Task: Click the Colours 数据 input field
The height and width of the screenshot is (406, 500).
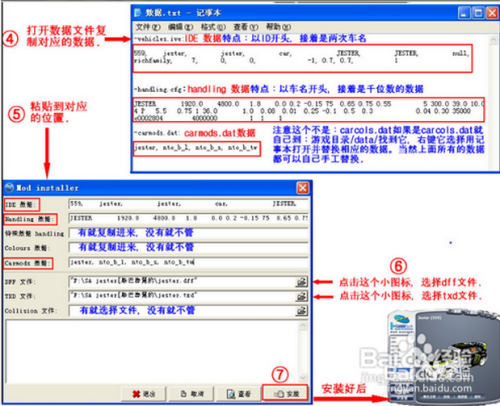Action: (189, 248)
